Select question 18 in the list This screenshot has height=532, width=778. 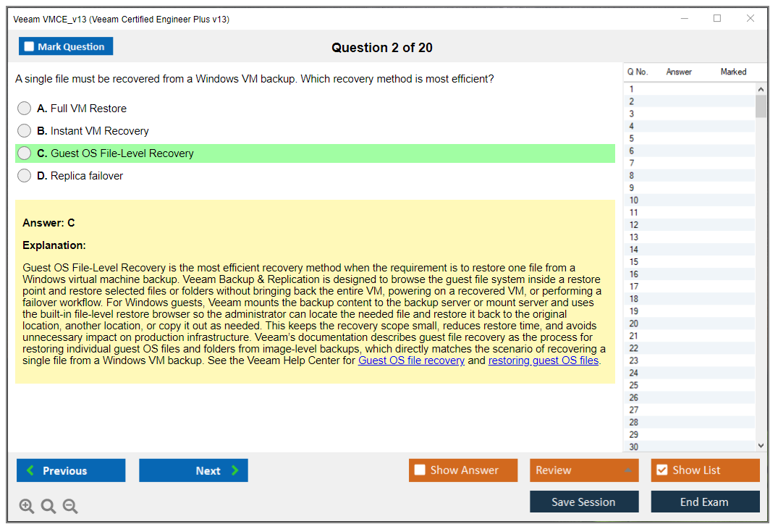[689, 299]
